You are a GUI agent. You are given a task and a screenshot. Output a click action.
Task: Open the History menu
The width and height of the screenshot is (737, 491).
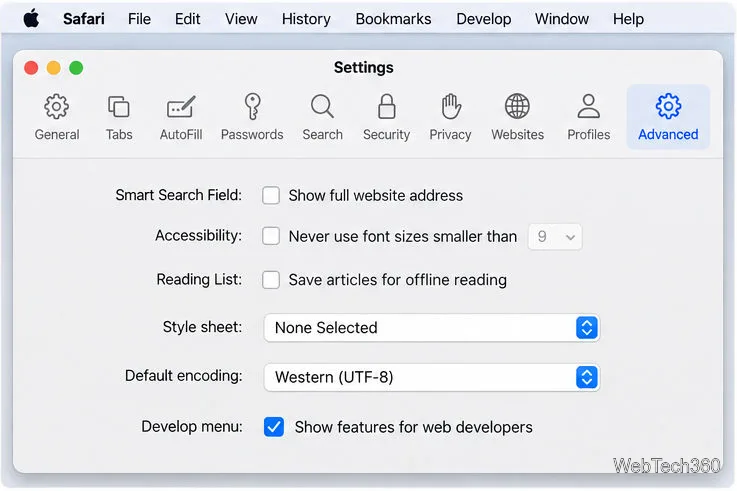point(306,19)
